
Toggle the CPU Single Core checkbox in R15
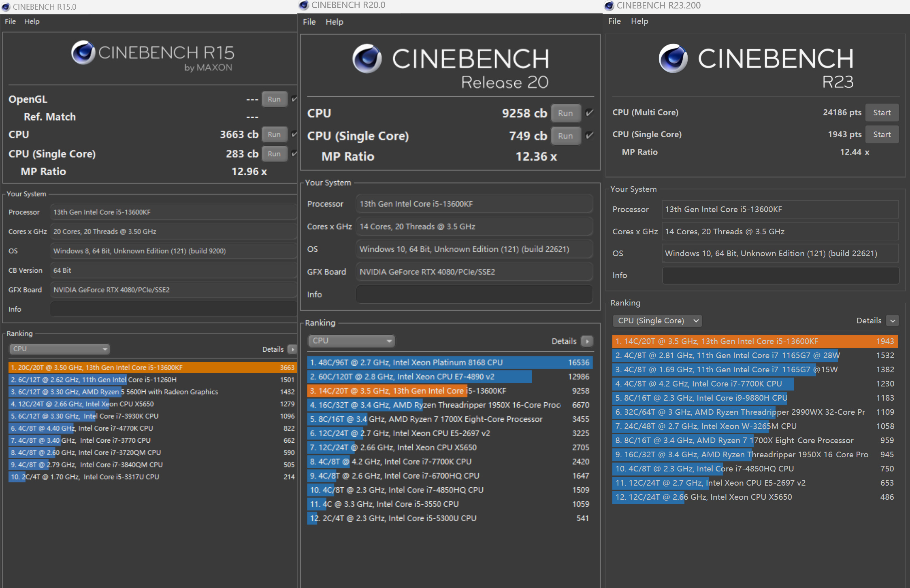pyautogui.click(x=294, y=153)
